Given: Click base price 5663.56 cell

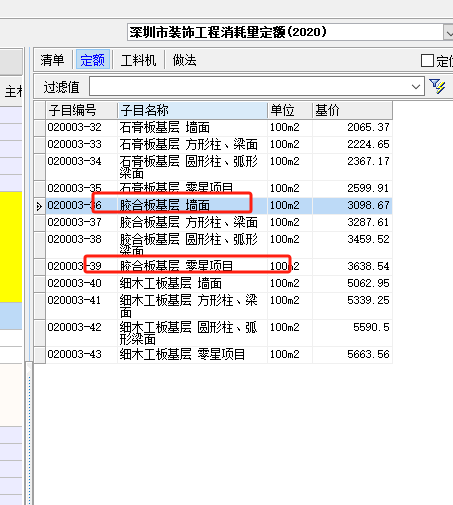Looking at the screenshot, I should (352, 355).
